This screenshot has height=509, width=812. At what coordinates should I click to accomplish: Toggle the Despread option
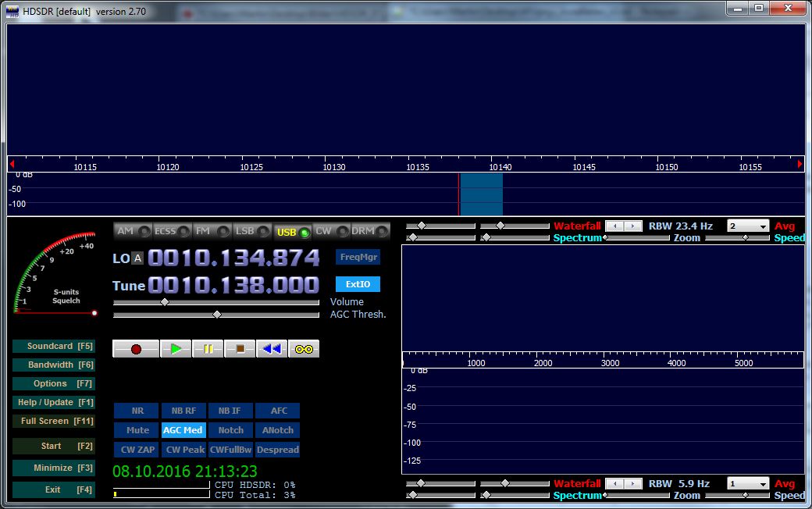click(278, 450)
